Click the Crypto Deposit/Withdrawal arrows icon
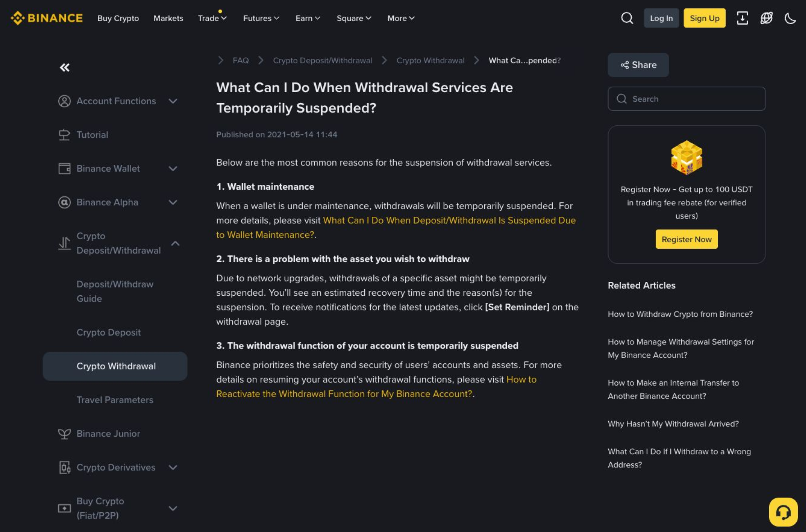 (64, 243)
